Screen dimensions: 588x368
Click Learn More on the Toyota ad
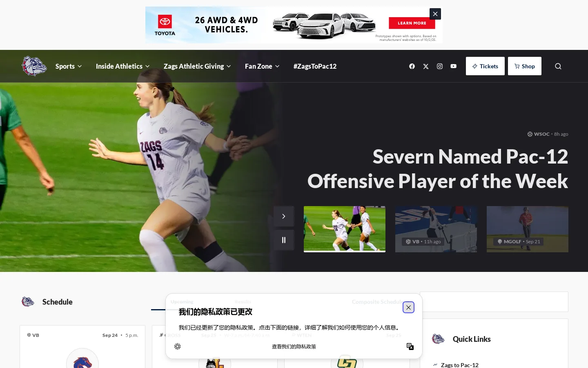(x=412, y=23)
